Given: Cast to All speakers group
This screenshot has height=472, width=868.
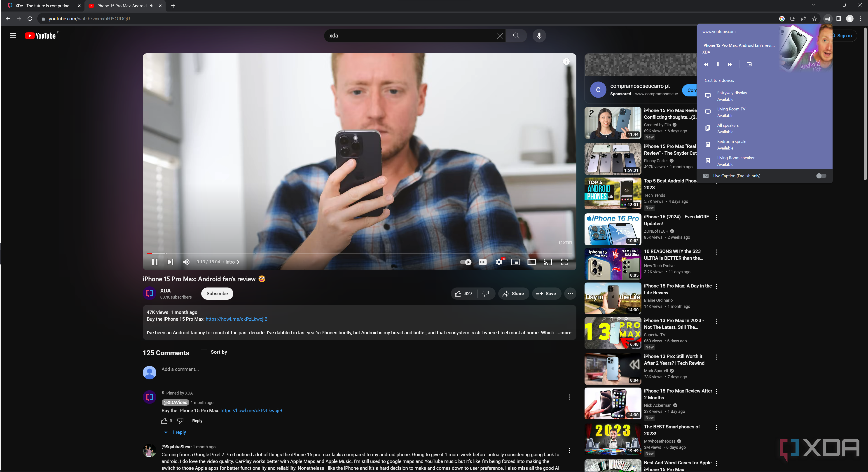Looking at the screenshot, I should 764,128.
